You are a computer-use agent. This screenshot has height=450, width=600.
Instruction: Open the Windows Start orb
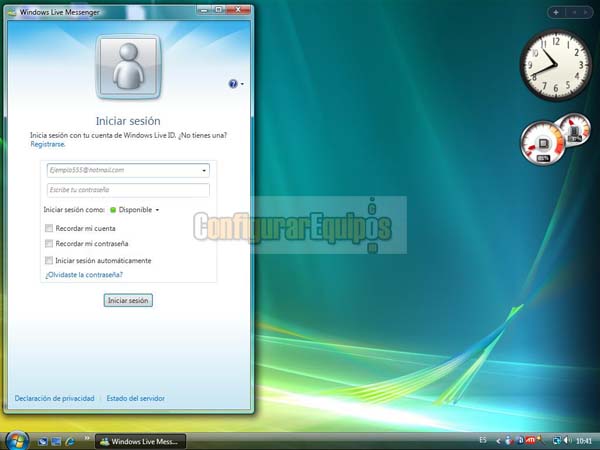pyautogui.click(x=17, y=441)
